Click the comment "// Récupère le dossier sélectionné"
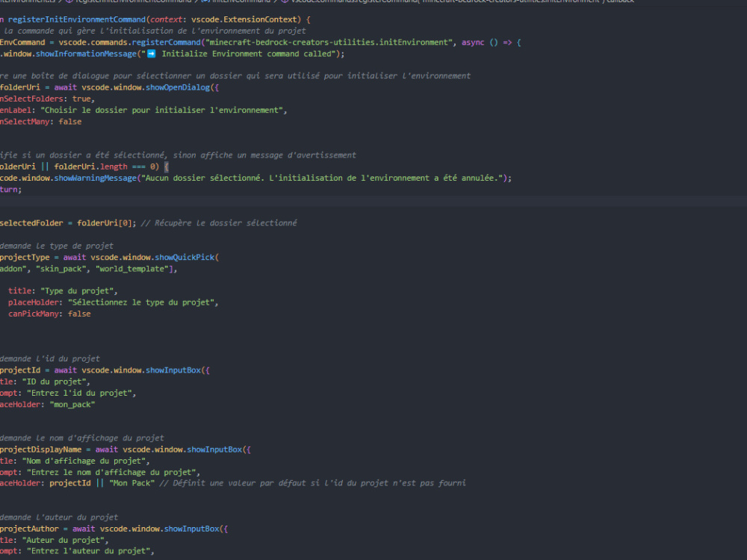The image size is (747, 560). click(x=219, y=223)
